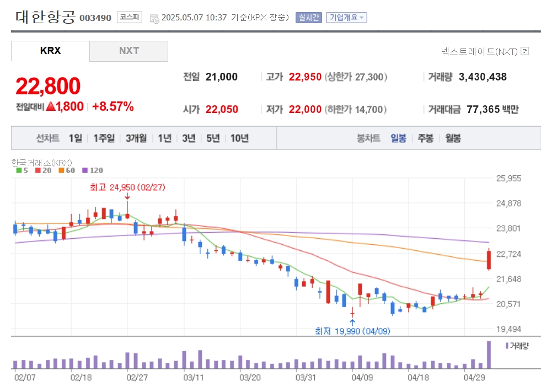This screenshot has height=392, width=541.
Task: Click the +8.57% change rate
Action: pos(113,106)
